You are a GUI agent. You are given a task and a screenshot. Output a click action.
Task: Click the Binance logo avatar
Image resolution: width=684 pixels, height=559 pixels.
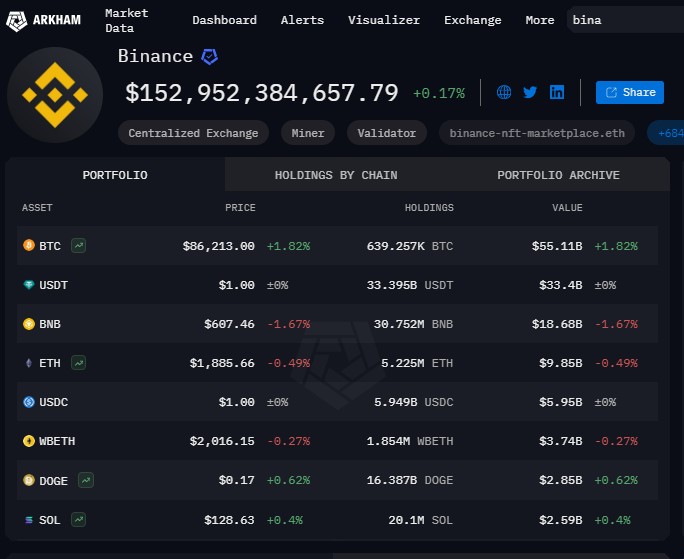55,95
